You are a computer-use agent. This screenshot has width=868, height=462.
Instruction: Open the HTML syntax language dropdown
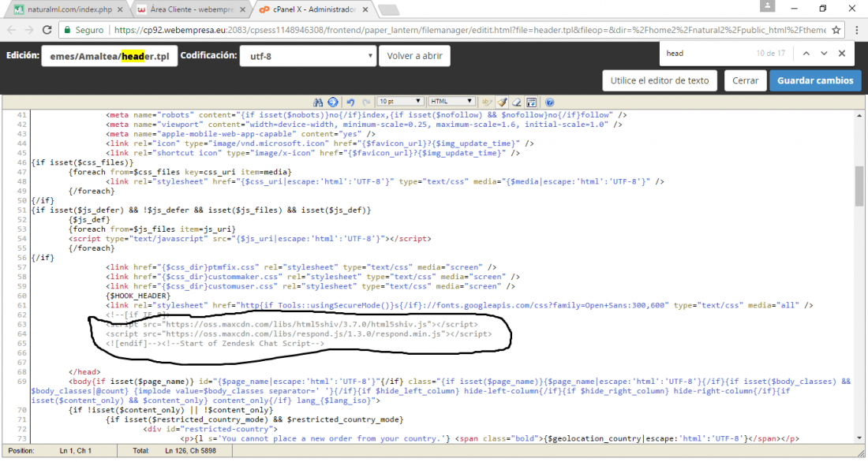point(451,102)
